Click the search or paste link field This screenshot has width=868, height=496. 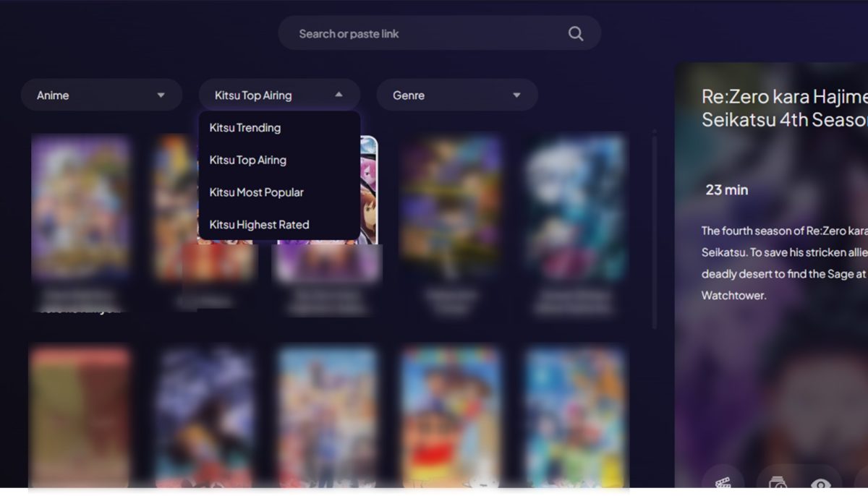pyautogui.click(x=439, y=33)
